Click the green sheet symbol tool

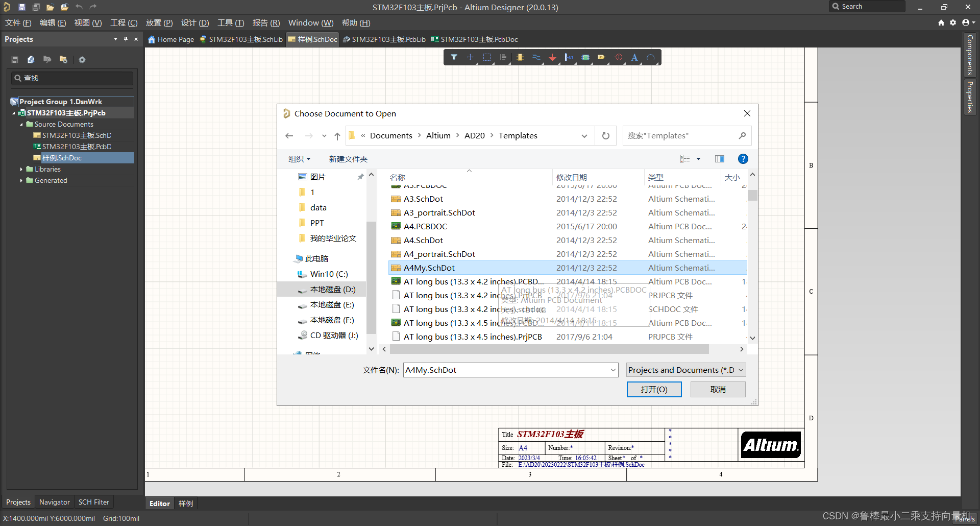pos(585,57)
